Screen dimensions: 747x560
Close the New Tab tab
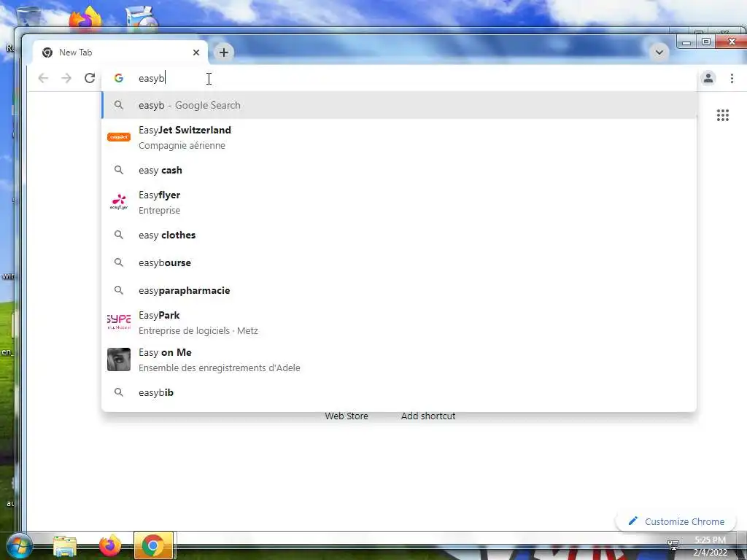(196, 52)
